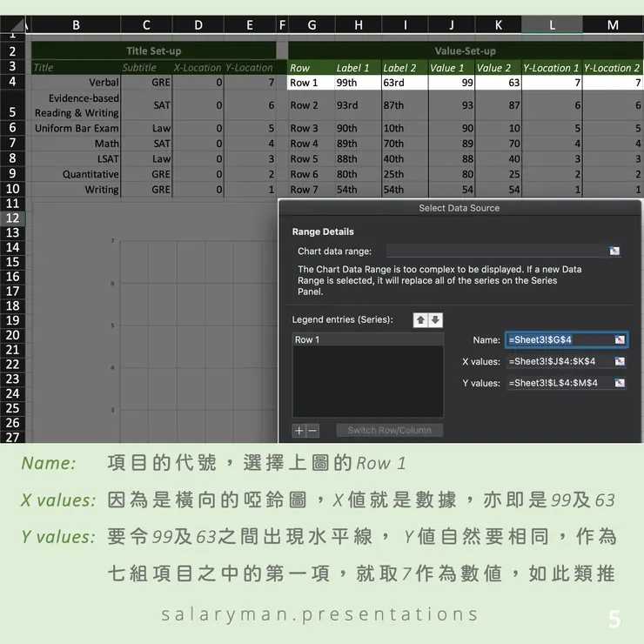644x644 pixels.
Task: Click 'Evidence-based Reading & Writing' cell
Action: tap(76, 105)
